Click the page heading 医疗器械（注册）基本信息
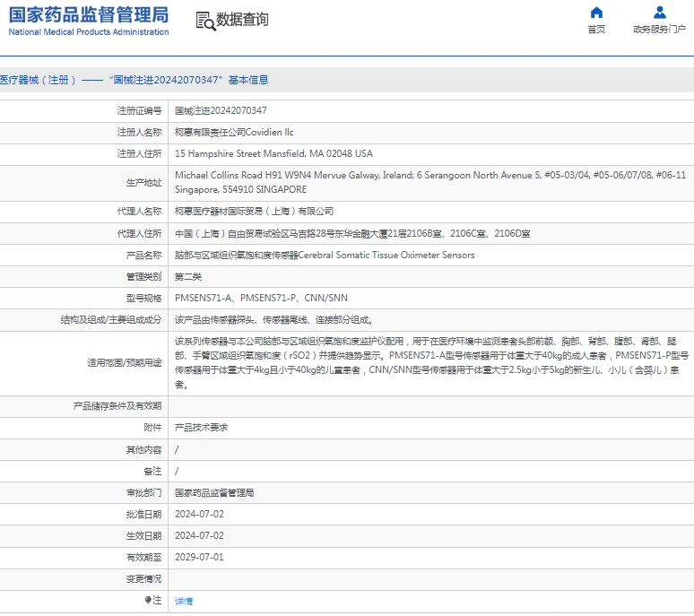Image resolution: width=694 pixels, height=616 pixels. (x=134, y=80)
